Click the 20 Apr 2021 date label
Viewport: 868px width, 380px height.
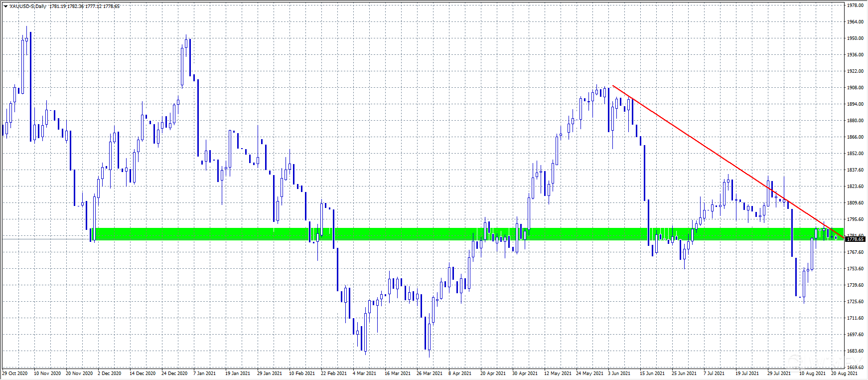[493, 373]
